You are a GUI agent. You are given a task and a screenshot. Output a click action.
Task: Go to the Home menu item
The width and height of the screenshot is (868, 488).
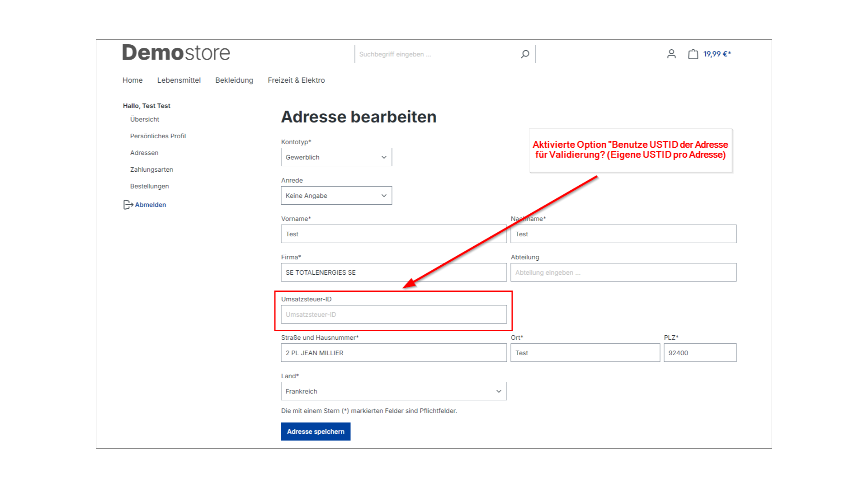tap(132, 80)
